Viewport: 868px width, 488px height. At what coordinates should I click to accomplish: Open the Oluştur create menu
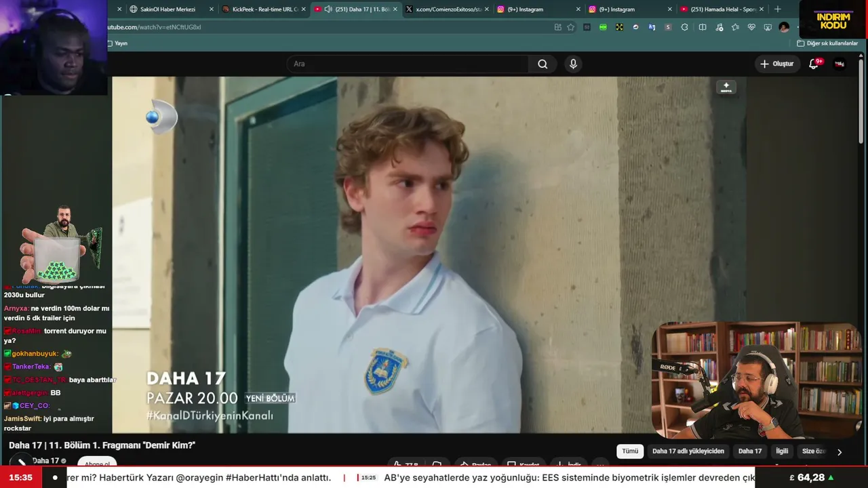coord(776,64)
